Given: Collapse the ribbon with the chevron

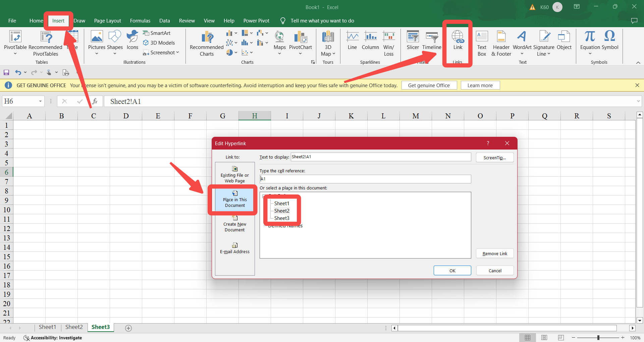Looking at the screenshot, I should coord(638,63).
